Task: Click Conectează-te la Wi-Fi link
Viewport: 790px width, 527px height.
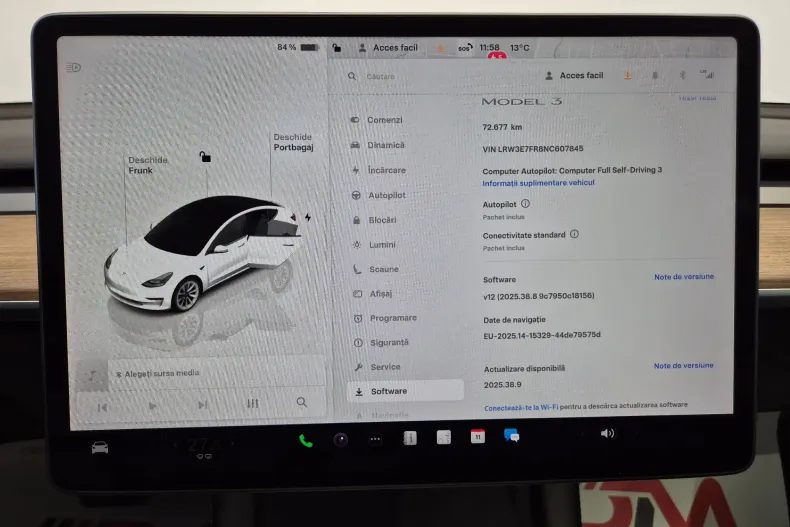Action: coord(521,408)
